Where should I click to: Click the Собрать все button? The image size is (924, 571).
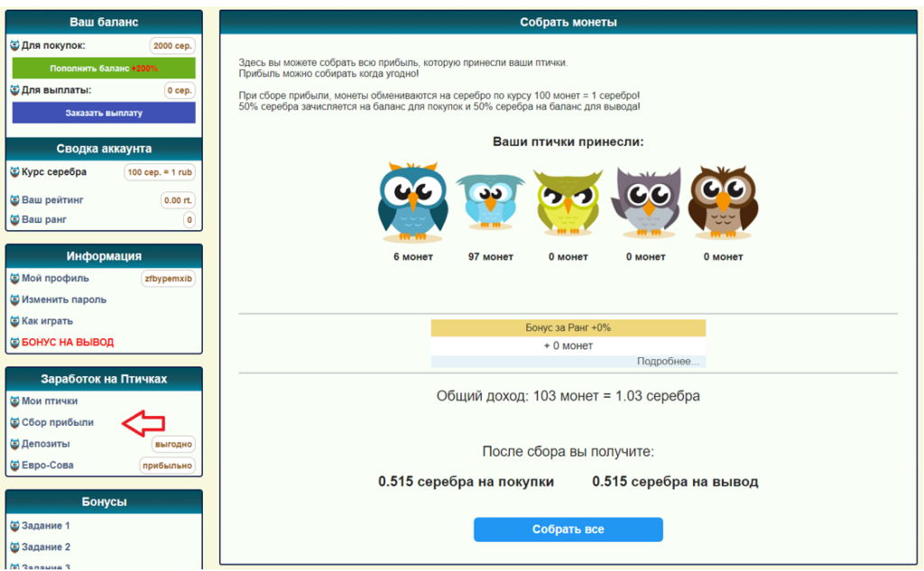(568, 530)
